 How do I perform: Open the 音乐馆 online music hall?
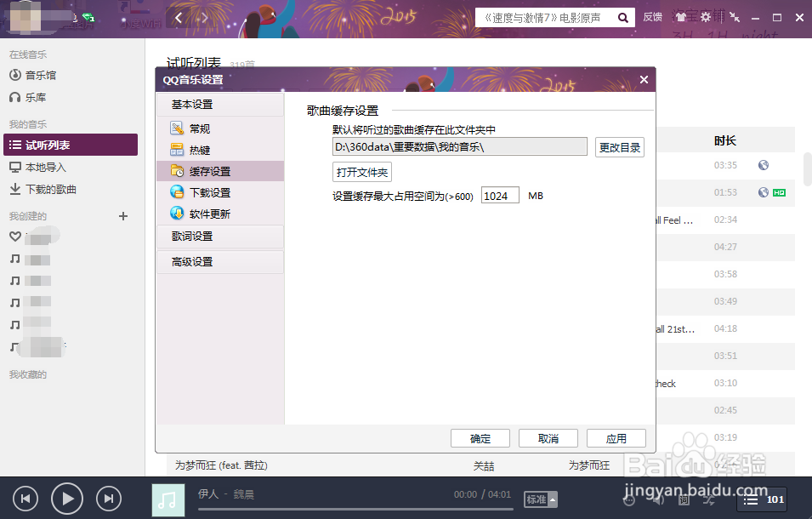(x=33, y=75)
